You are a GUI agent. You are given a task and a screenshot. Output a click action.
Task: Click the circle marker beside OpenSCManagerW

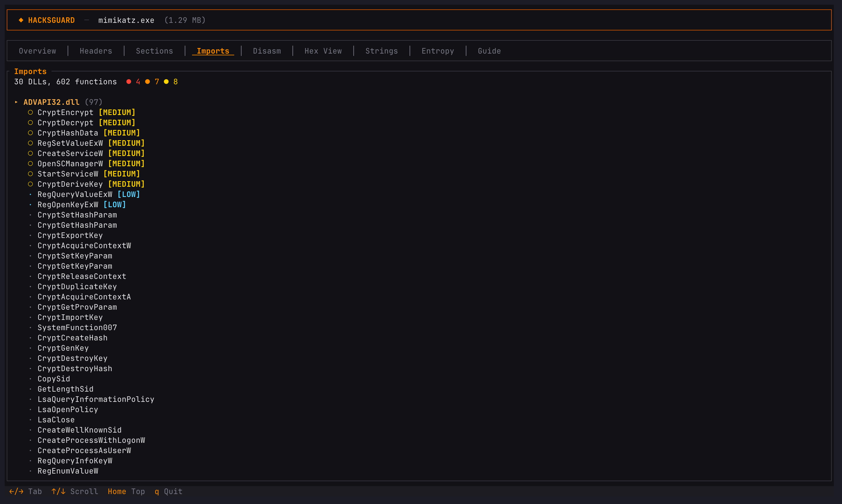pos(30,164)
